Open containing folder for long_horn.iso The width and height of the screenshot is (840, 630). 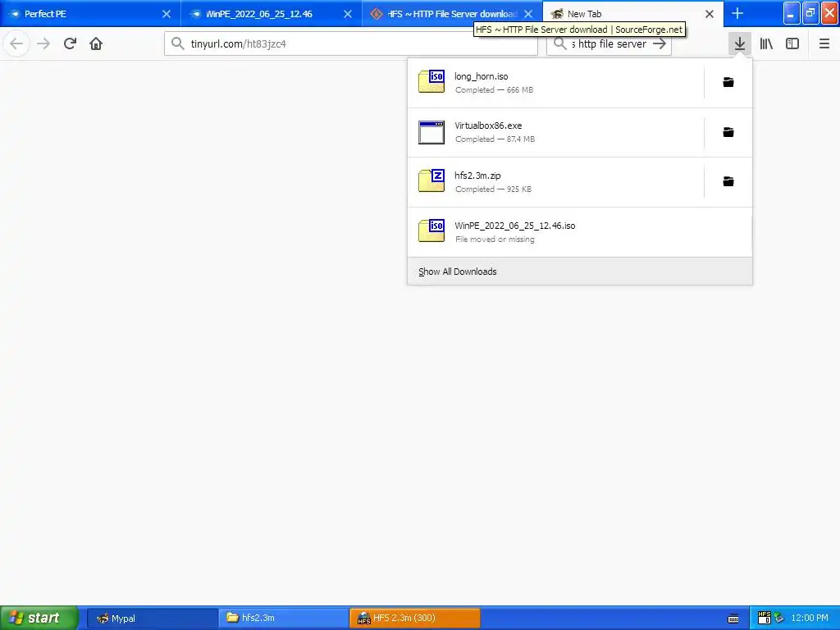point(728,83)
